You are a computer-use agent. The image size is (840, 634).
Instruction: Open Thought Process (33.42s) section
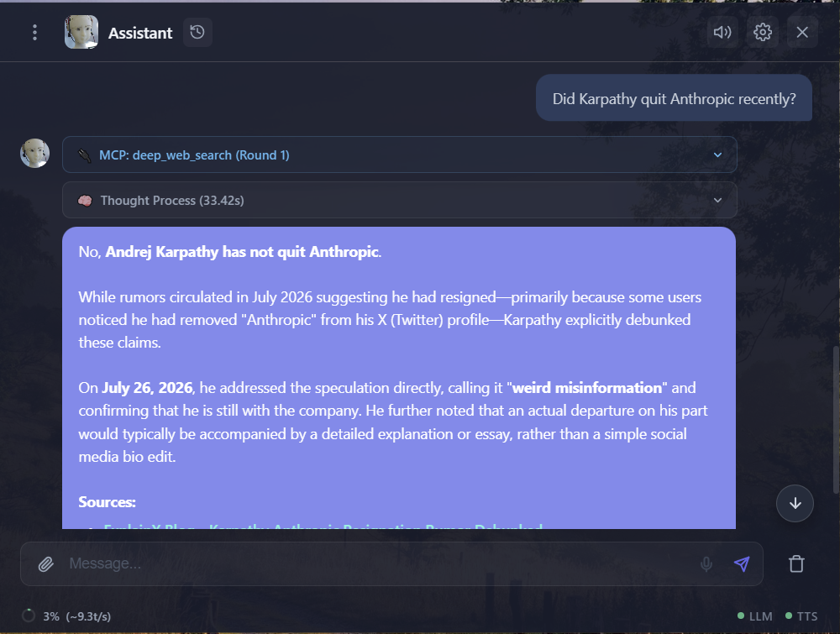(x=400, y=200)
